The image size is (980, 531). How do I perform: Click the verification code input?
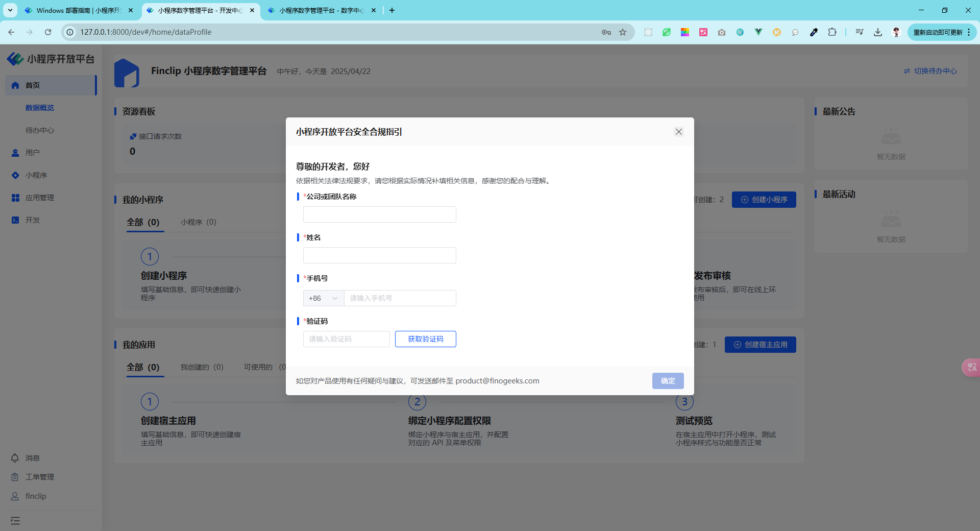pos(346,339)
